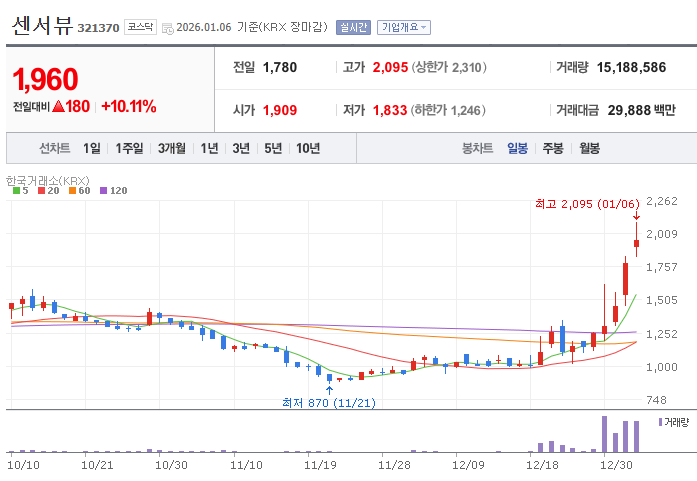Screen dimensions: 697x481
Task: Click the 거래대금 value 29,888 백만
Action: pos(641,110)
